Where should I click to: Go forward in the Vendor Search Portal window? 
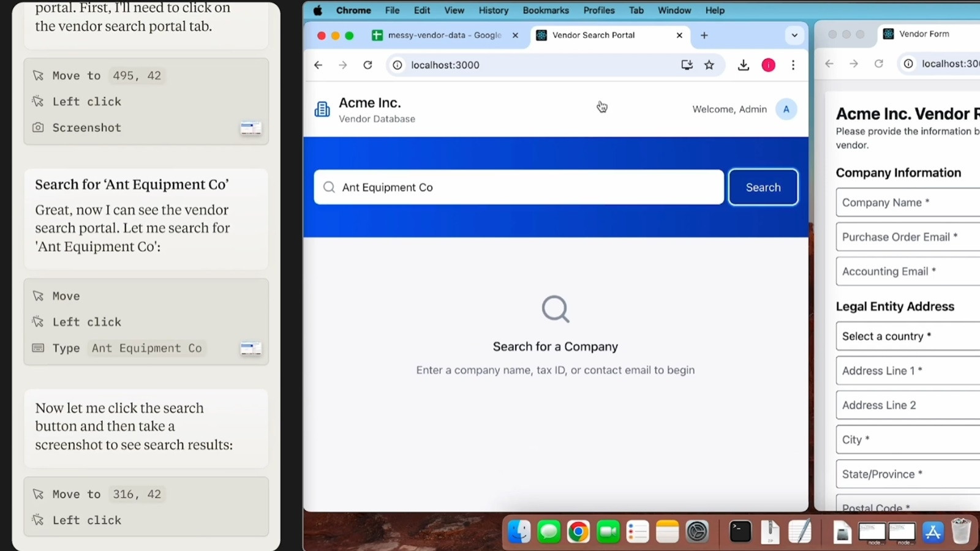(343, 65)
